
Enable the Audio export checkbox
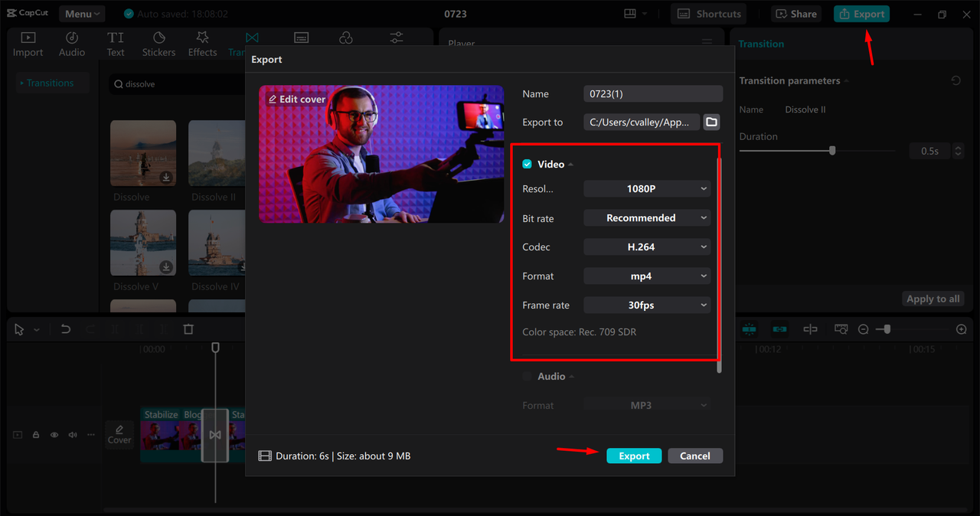click(527, 377)
